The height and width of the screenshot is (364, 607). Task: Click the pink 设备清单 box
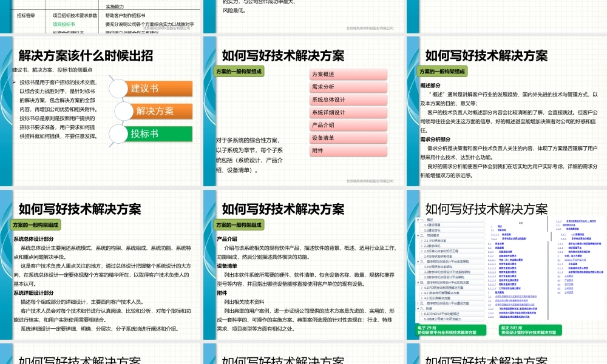click(x=348, y=138)
